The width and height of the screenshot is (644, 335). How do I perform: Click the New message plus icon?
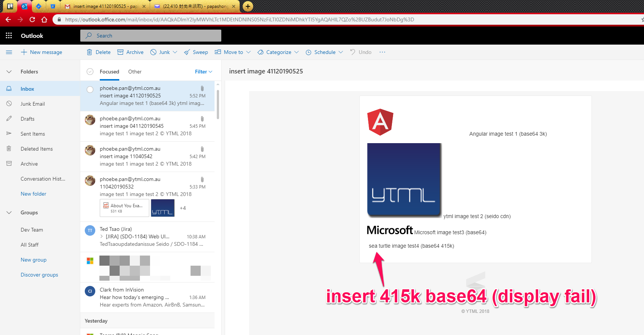(x=24, y=52)
